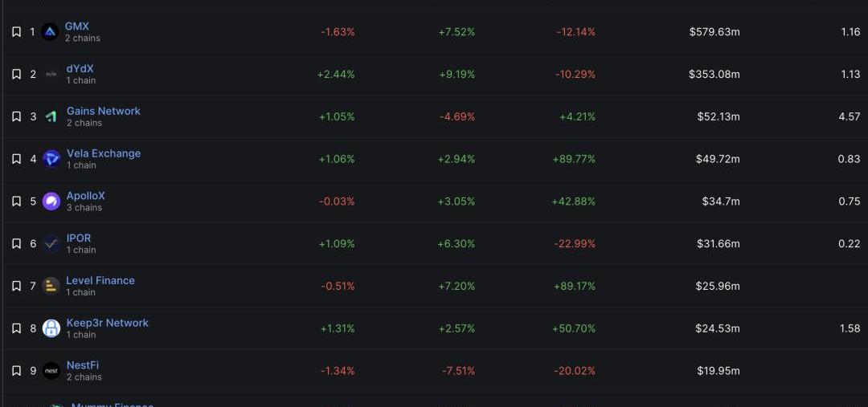The width and height of the screenshot is (868, 407).
Task: Click the Gains Network logo icon
Action: (x=51, y=116)
